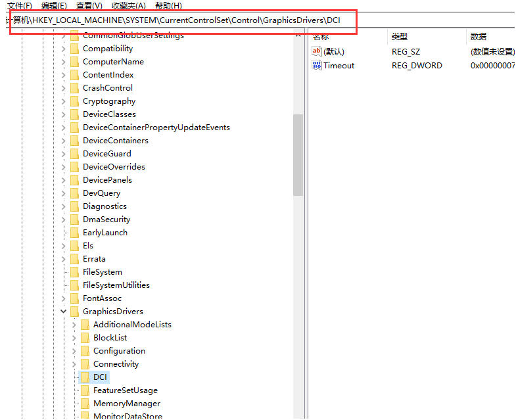
Task: Click the (默认) string value icon
Action: coord(317,51)
